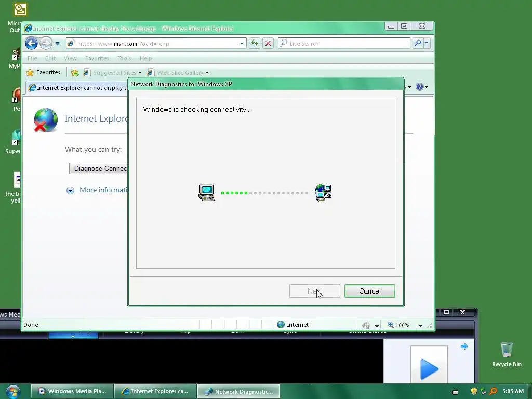Viewport: 532px width, 399px height.
Task: Click the red Stop loading icon
Action: (x=268, y=44)
